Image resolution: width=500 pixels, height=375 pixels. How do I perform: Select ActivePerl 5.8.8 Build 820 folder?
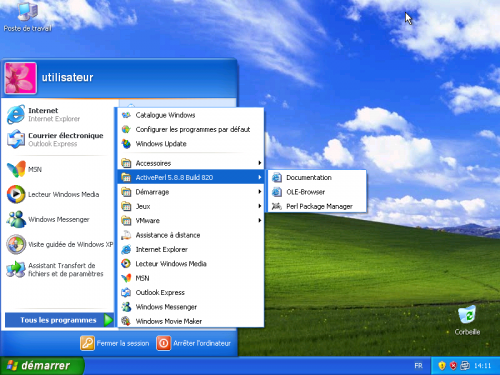[191, 178]
